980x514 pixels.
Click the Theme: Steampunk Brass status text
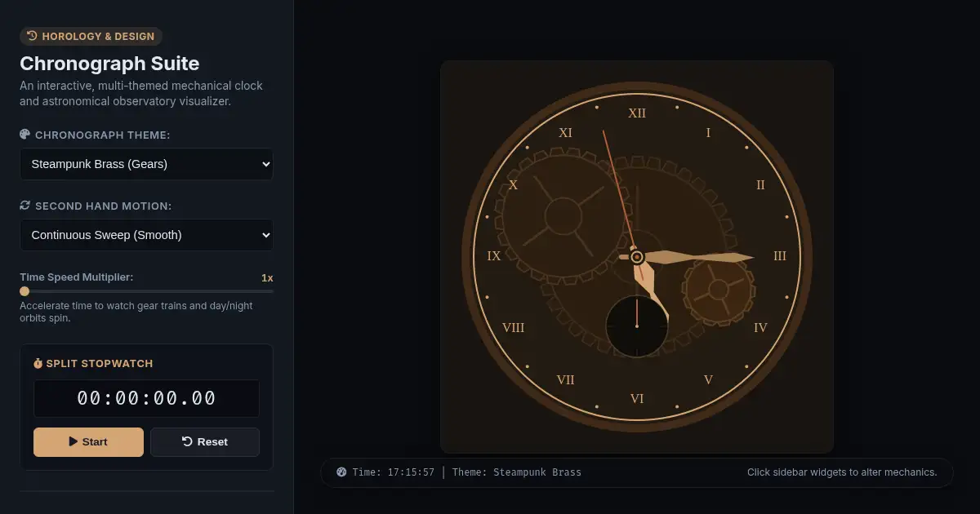[517, 472]
